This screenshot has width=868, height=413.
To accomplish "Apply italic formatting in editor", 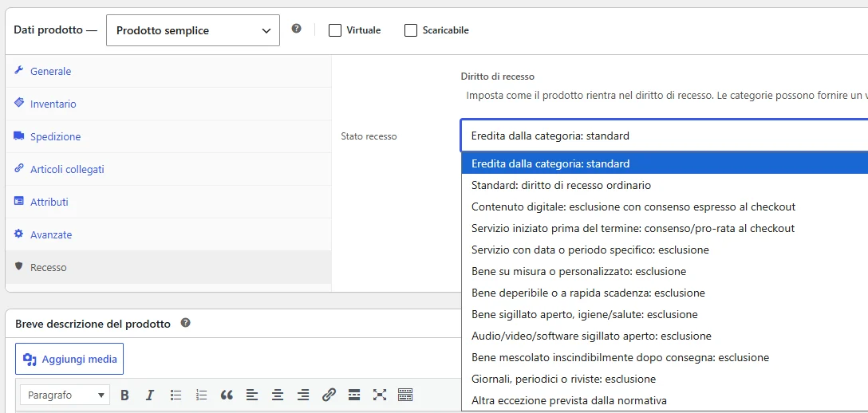I will point(149,395).
